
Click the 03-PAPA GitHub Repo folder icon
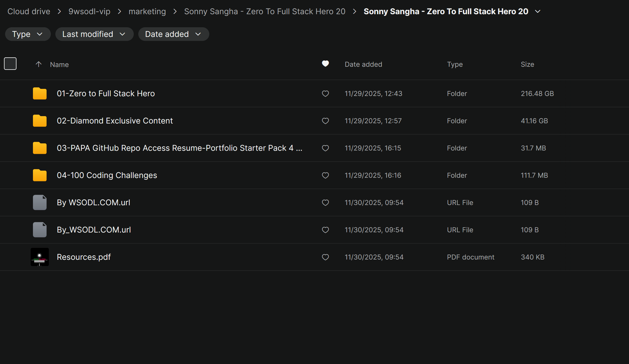tap(39, 148)
